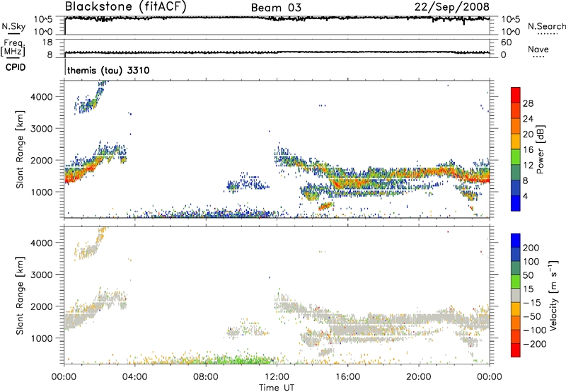Click the '16' Power colorbar value
Viewport: 566px width, 392px height.
(x=528, y=150)
